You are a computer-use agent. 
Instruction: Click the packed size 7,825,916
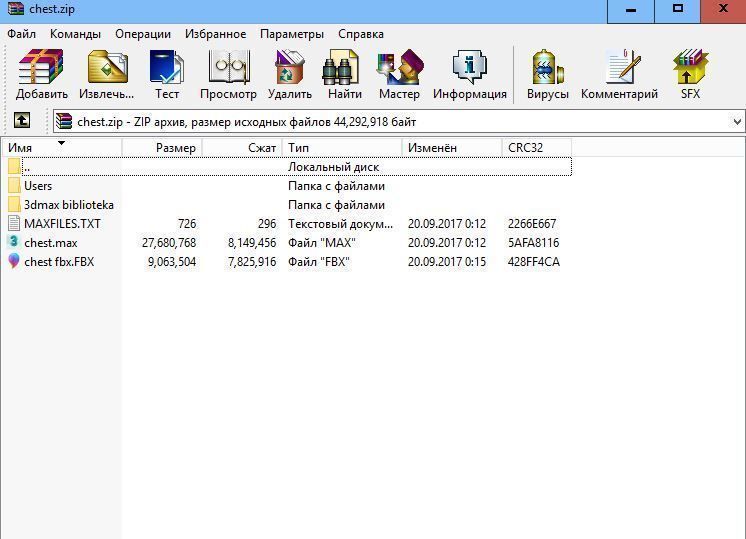[x=252, y=262]
